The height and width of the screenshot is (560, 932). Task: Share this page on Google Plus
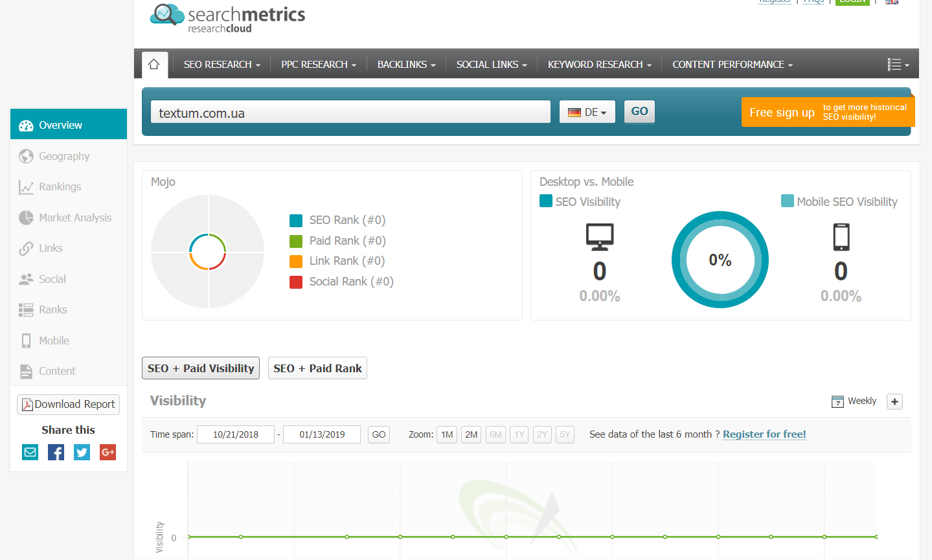(x=108, y=452)
